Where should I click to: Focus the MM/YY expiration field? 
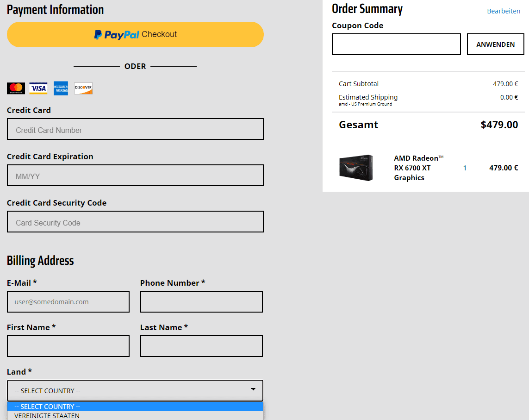135,176
